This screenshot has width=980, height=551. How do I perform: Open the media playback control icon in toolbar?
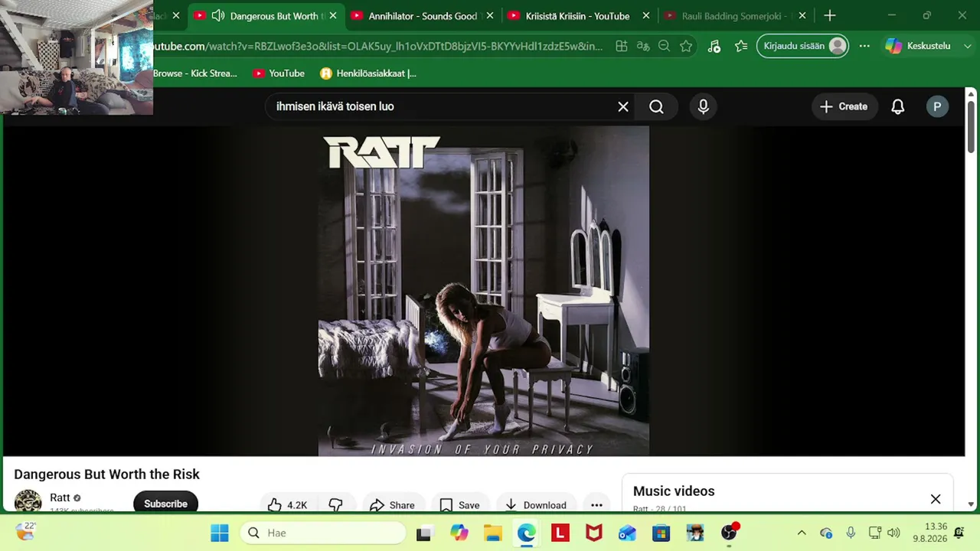coord(714,46)
